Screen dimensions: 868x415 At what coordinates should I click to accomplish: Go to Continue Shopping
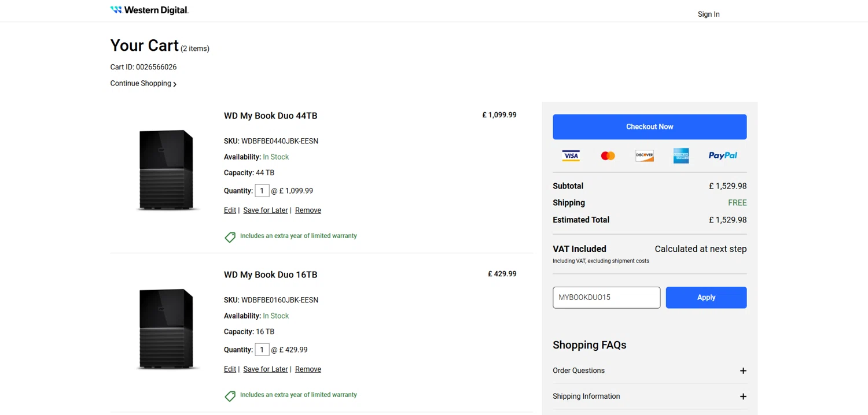(x=141, y=83)
